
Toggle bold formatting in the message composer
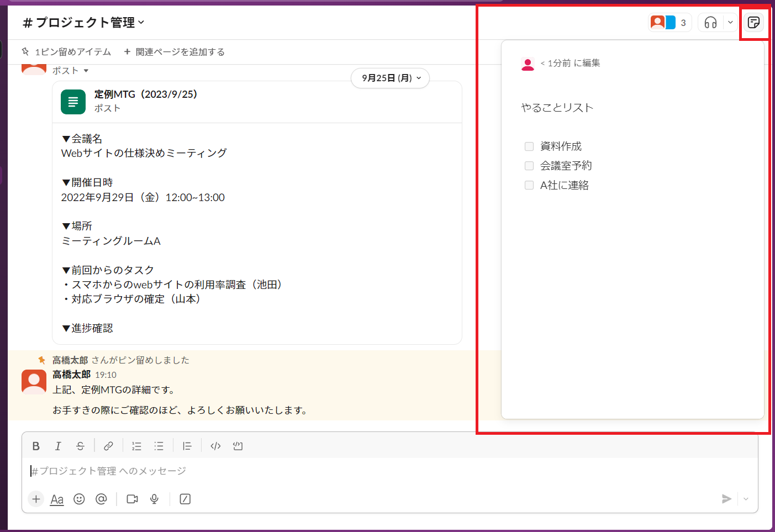(x=35, y=446)
